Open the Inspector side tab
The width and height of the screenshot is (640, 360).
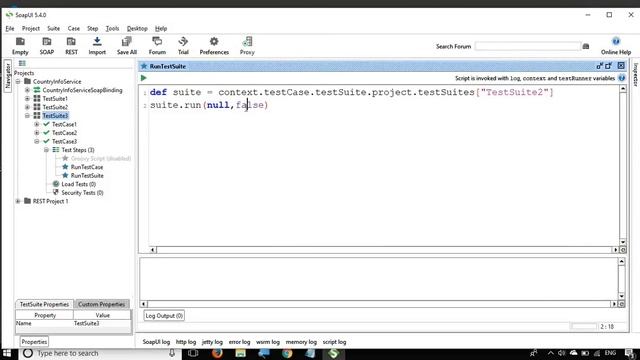[x=635, y=75]
